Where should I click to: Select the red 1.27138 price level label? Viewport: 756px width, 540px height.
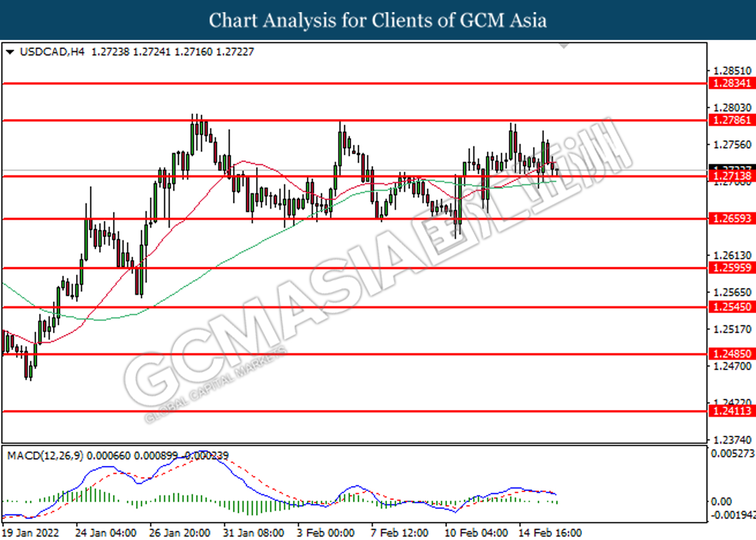[732, 176]
